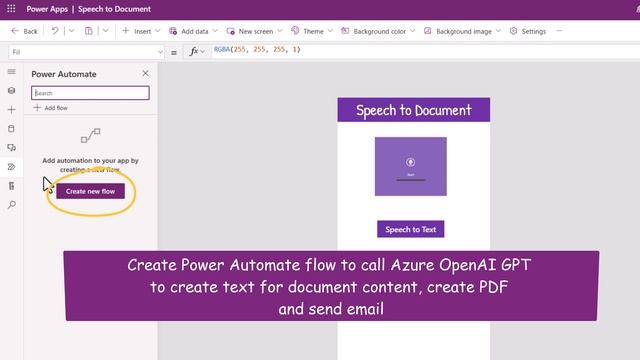Click the Power Apps title link
640x360 pixels.
coord(47,9)
